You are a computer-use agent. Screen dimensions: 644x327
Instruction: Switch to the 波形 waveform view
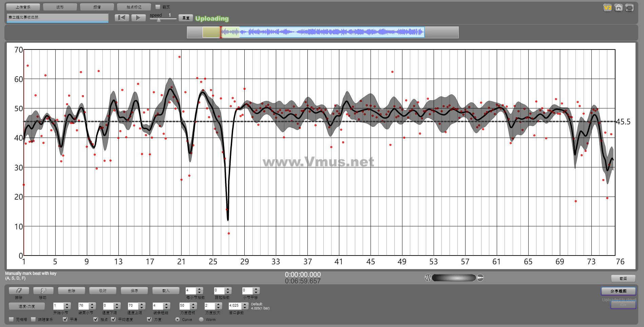pos(60,7)
